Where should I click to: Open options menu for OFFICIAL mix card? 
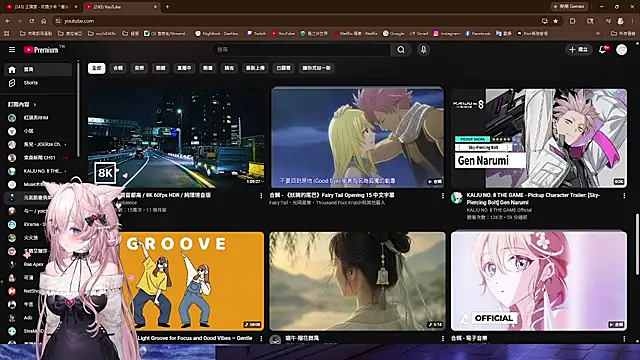[x=624, y=339]
